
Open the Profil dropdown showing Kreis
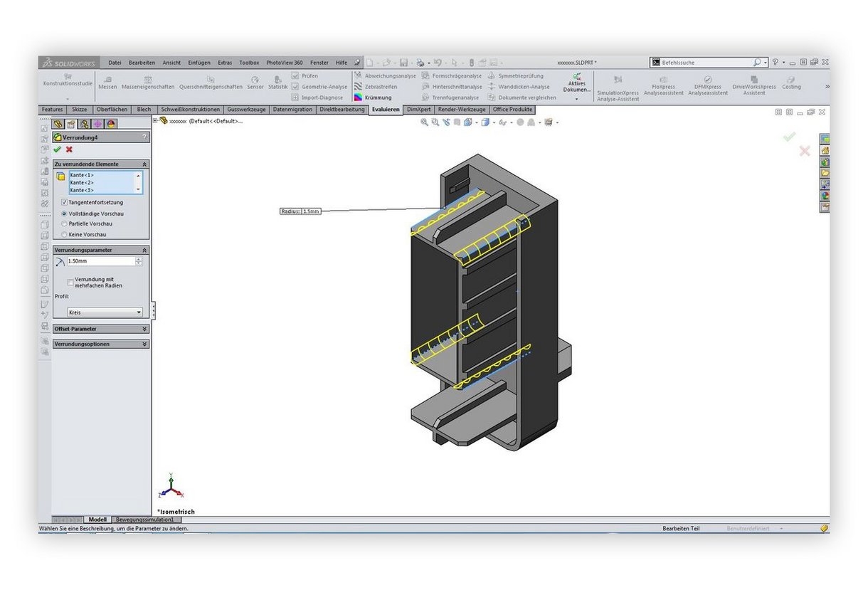105,312
